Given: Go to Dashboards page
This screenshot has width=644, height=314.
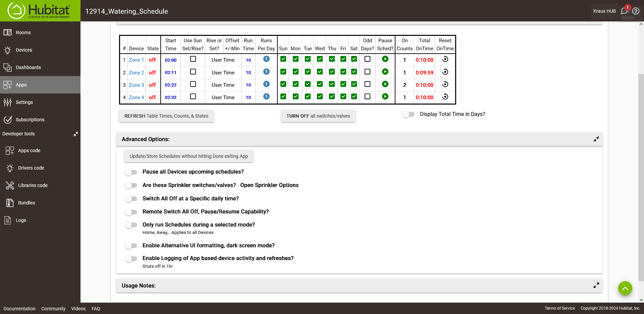Looking at the screenshot, I should [x=40, y=67].
